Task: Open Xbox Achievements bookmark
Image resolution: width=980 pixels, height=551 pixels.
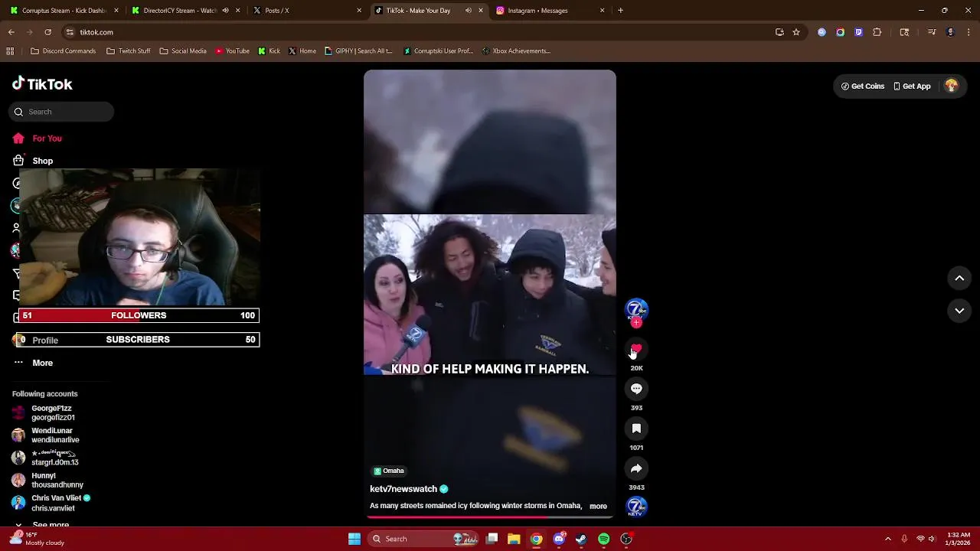Action: pos(516,51)
